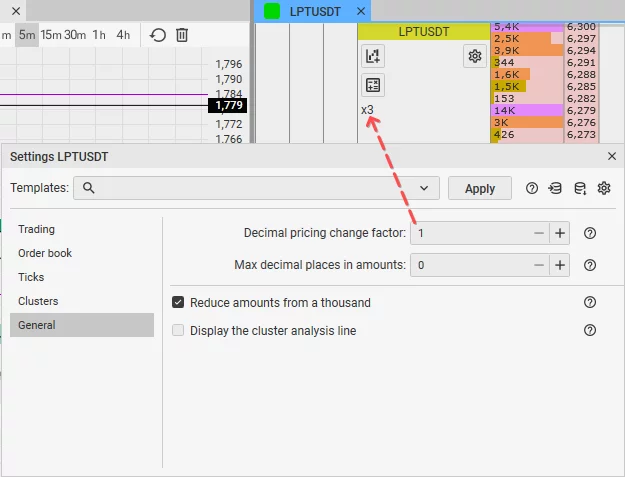The image size is (625, 477).
Task: Click the save template database icon
Action: point(580,188)
